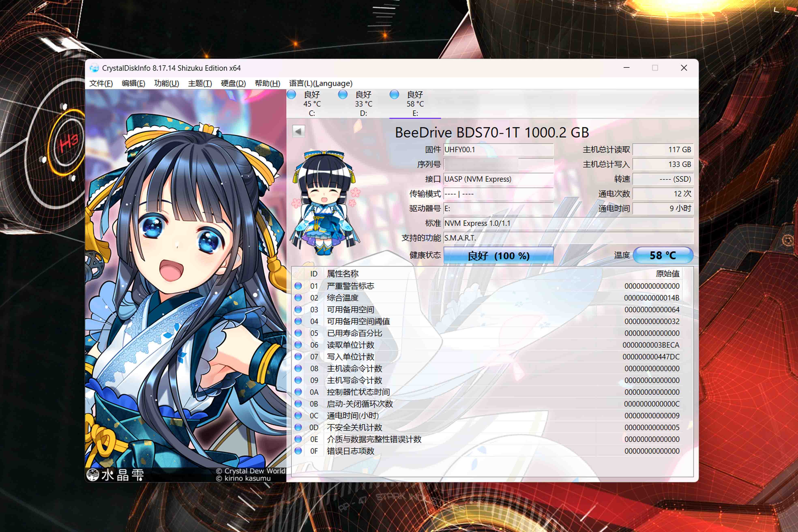Open the 主题(T) menu
The width and height of the screenshot is (798, 532).
coord(200,83)
